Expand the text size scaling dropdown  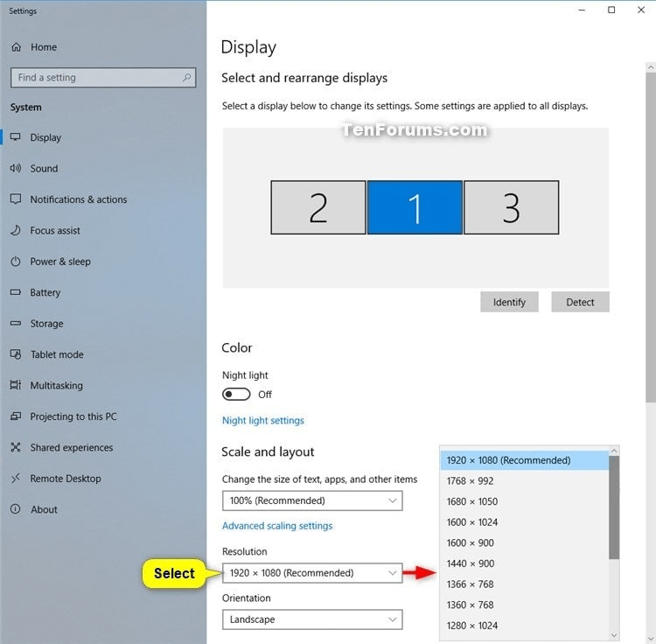click(311, 500)
